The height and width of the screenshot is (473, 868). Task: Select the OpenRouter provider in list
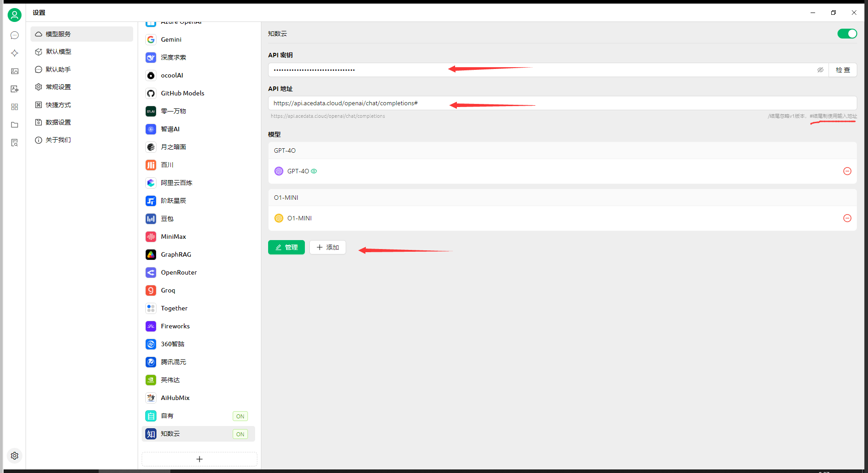(x=178, y=272)
